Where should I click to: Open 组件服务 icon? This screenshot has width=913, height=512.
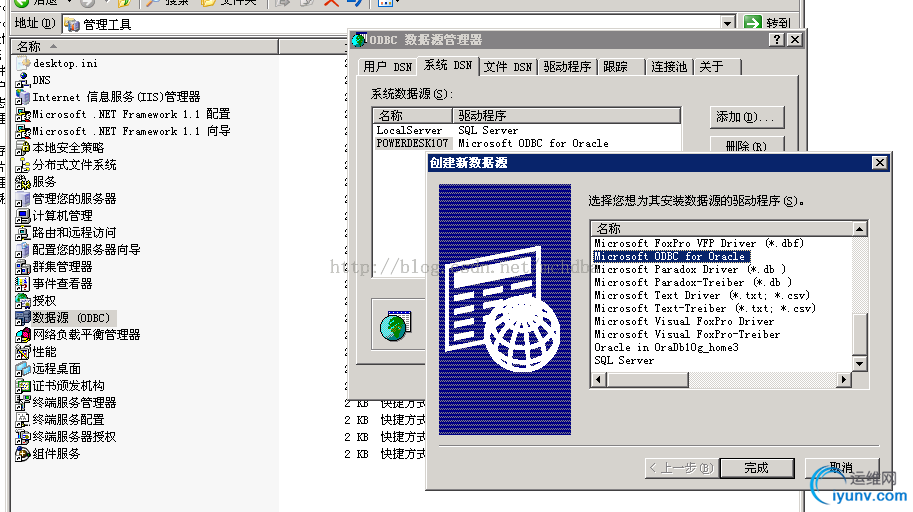point(23,454)
